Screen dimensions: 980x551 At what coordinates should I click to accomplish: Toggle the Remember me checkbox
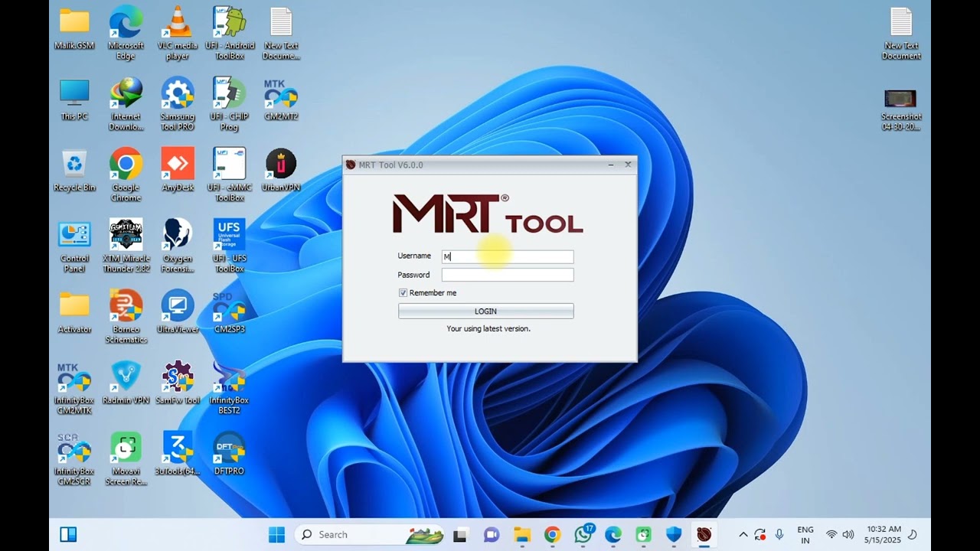tap(403, 293)
